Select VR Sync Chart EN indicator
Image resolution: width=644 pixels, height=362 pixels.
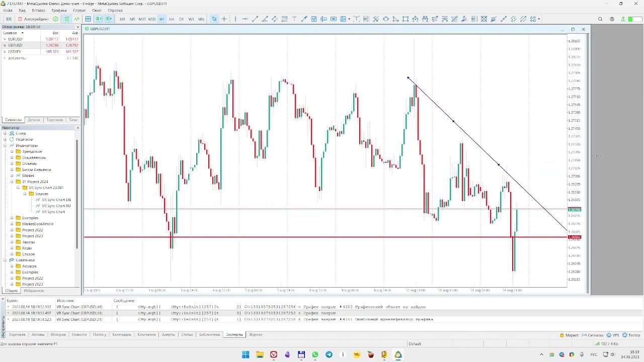(56, 200)
